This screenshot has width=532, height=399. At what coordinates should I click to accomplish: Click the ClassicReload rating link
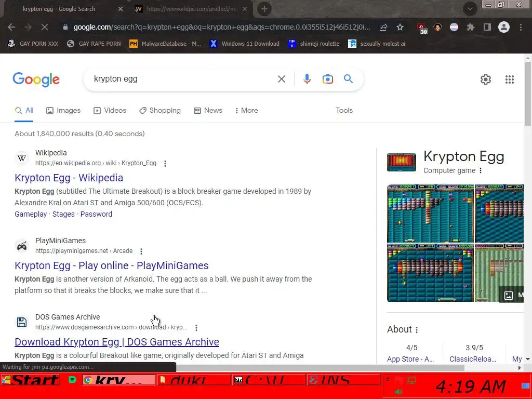point(473,360)
